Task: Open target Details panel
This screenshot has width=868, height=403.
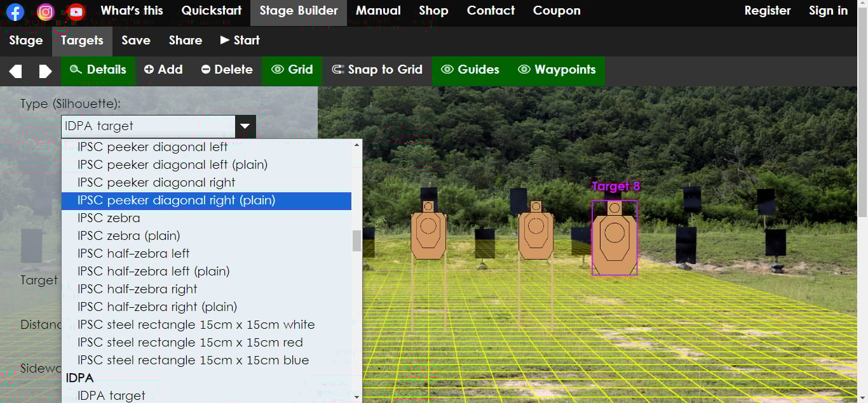Action: 98,70
